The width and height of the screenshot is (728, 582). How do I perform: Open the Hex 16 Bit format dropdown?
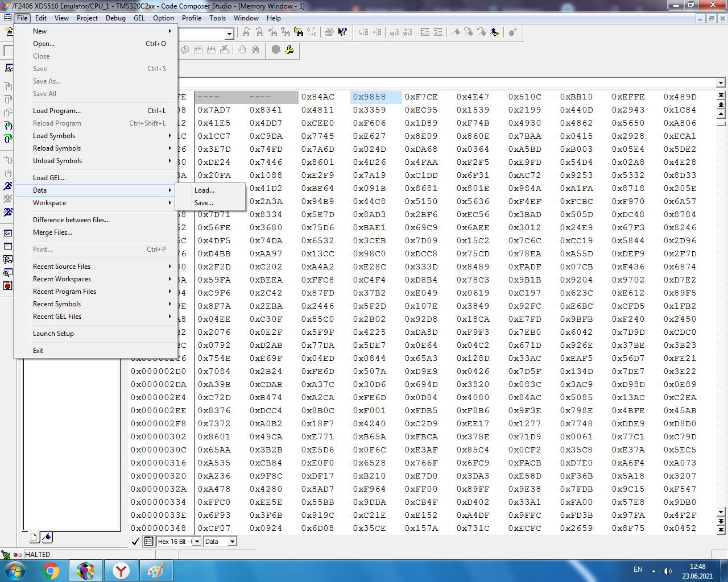pyautogui.click(x=197, y=542)
